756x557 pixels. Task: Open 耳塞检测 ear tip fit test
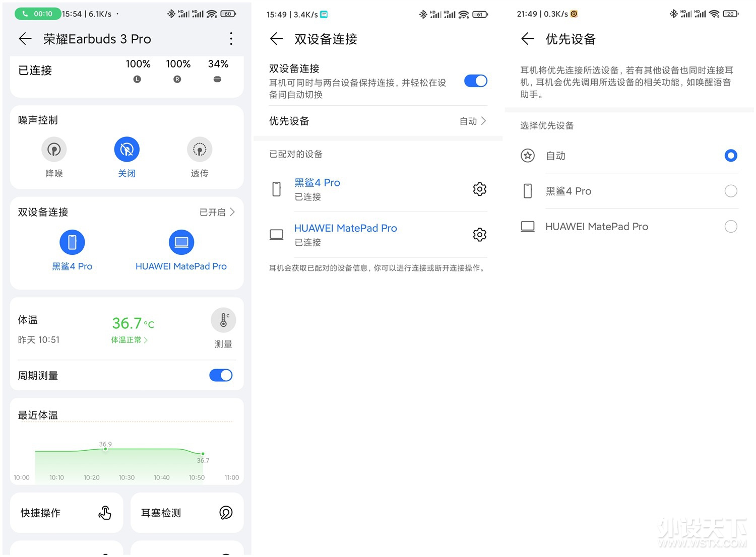pyautogui.click(x=187, y=513)
